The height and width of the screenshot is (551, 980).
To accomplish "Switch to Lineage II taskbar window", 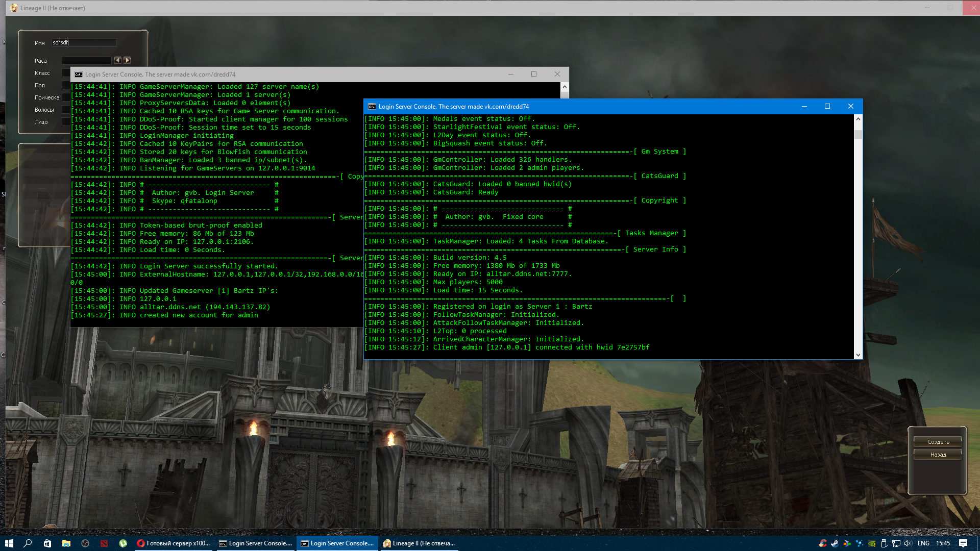I will [419, 543].
